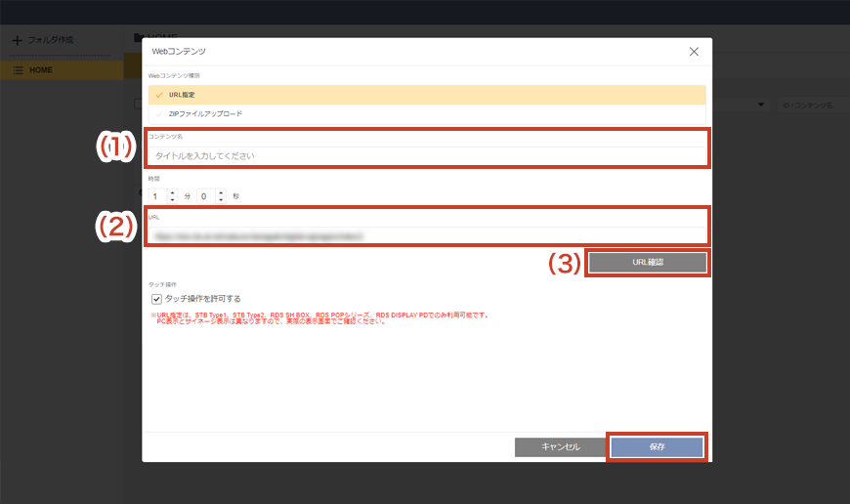Increase the minutes stepper value
The width and height of the screenshot is (850, 504).
173,192
